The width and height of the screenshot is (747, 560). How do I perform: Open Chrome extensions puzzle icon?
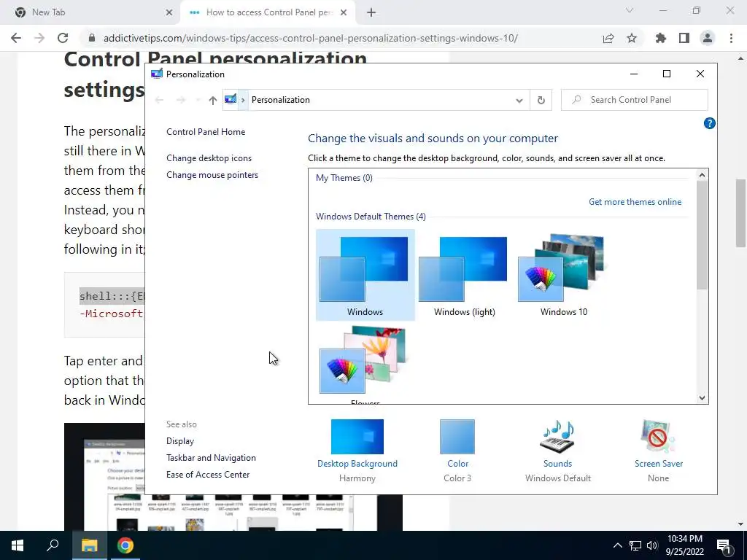(x=660, y=38)
